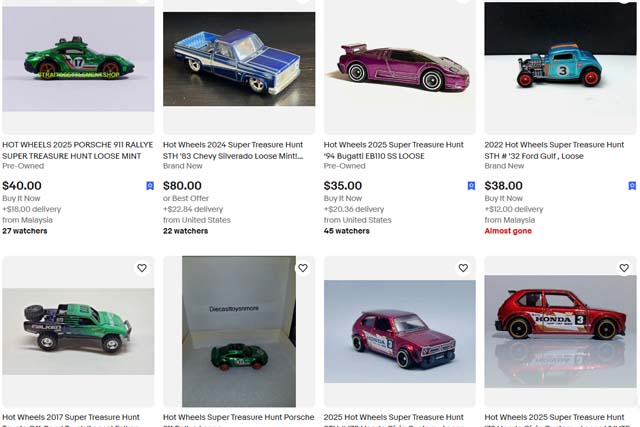
Task: Favorite the maroon Honda Civic listing with heart
Action: click(x=463, y=268)
